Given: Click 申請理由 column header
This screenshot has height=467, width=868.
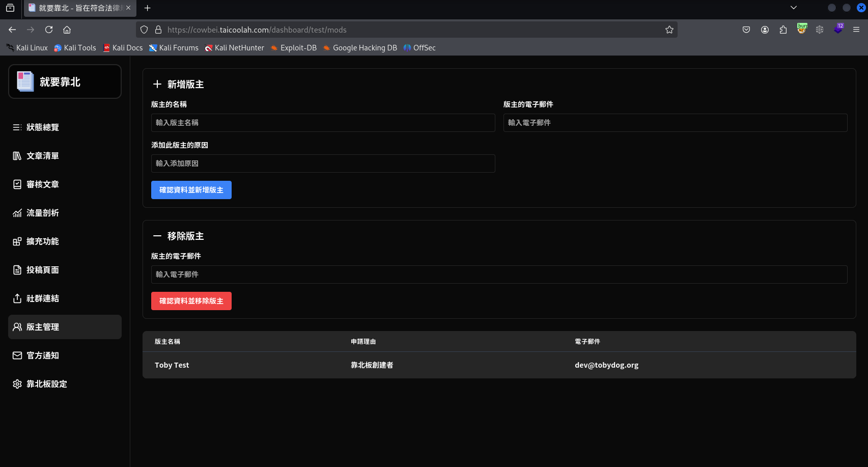Looking at the screenshot, I should coord(363,342).
